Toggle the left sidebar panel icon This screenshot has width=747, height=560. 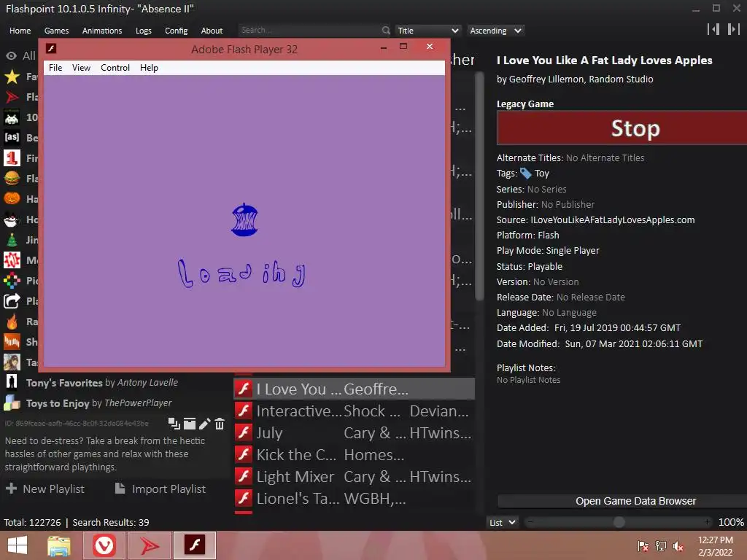(x=713, y=29)
